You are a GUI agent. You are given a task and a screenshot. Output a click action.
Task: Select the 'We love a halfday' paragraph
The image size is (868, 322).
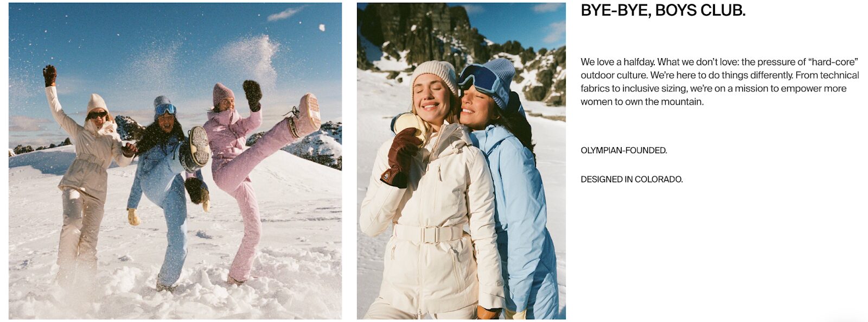(x=720, y=81)
